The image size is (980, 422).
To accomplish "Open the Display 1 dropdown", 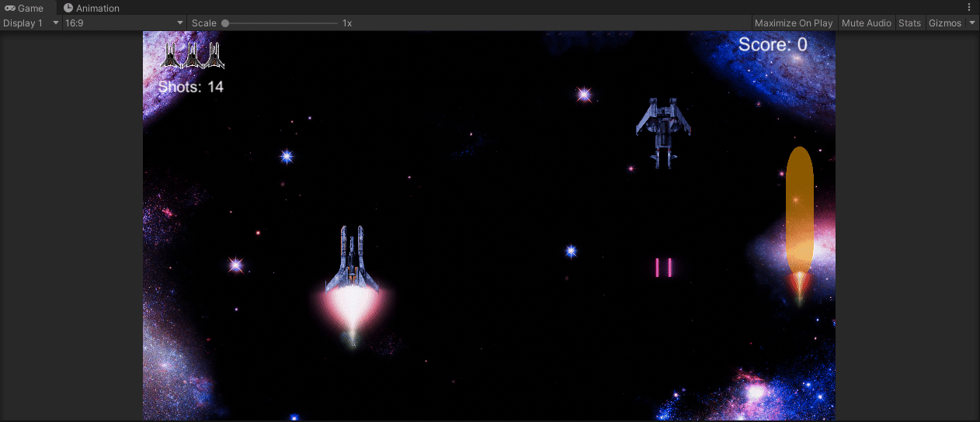I will (x=31, y=23).
